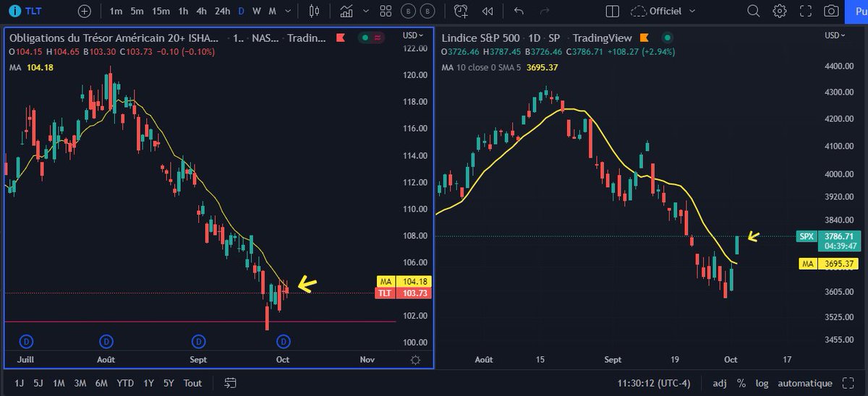Switch to the monthly M timeframe
This screenshot has height=396, width=868.
coord(273,11)
